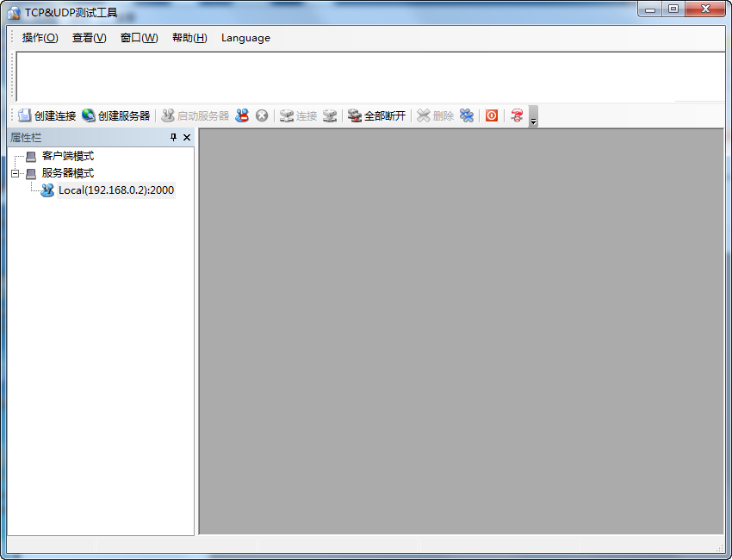The width and height of the screenshot is (732, 560).
Task: Open the 帮助(H) menu
Action: tap(189, 38)
